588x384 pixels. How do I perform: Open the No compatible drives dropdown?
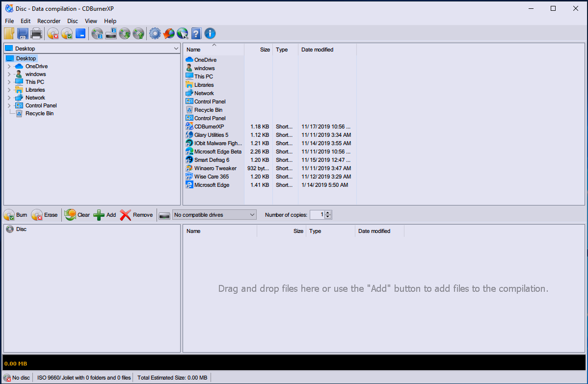[252, 215]
